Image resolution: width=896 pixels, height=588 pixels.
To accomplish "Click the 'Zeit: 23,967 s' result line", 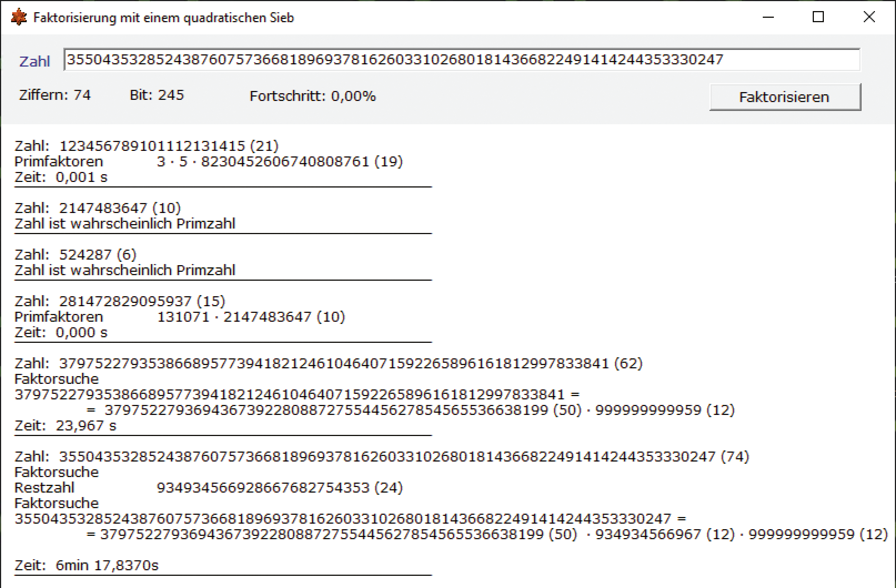I will [x=66, y=426].
